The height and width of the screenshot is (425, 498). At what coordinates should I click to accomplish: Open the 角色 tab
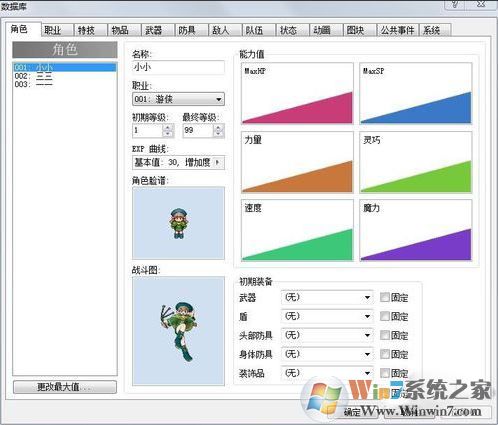[23, 29]
